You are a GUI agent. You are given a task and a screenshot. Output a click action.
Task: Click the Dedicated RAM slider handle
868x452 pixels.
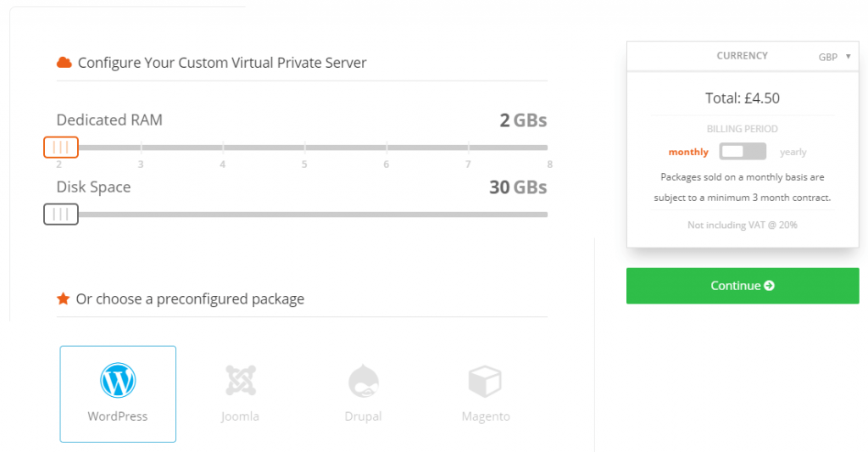[61, 148]
